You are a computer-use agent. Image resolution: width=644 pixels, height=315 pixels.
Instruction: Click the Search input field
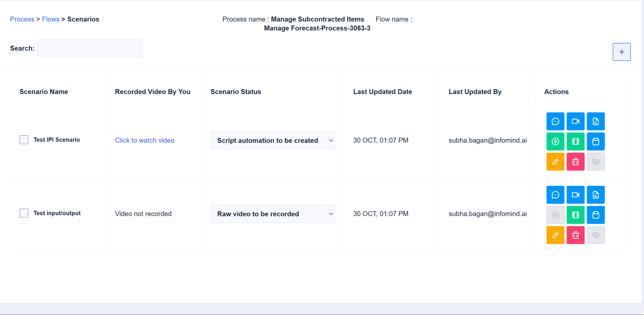(90, 49)
